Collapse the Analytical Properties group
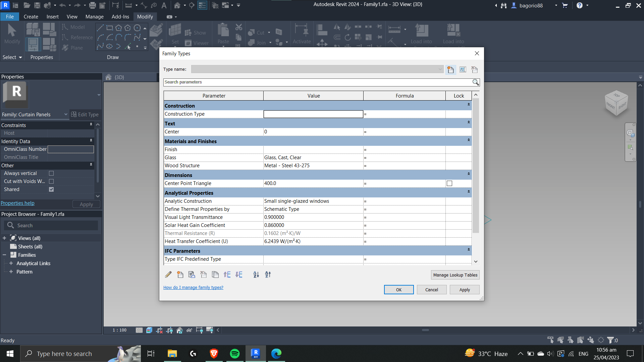 click(x=469, y=191)
